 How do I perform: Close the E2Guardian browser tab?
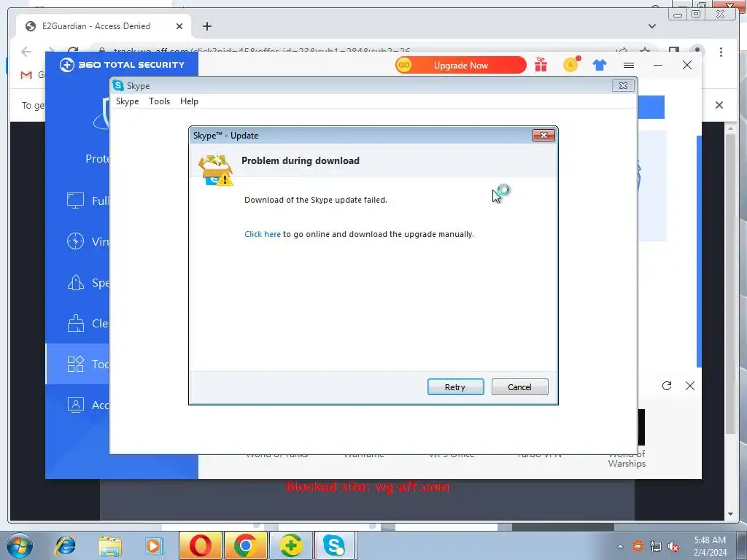(179, 27)
